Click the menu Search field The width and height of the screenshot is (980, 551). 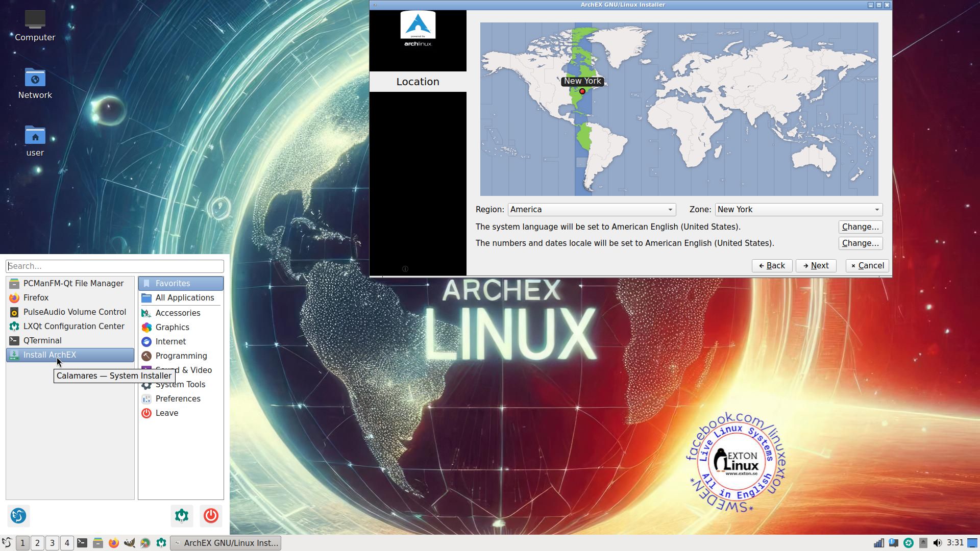[115, 266]
